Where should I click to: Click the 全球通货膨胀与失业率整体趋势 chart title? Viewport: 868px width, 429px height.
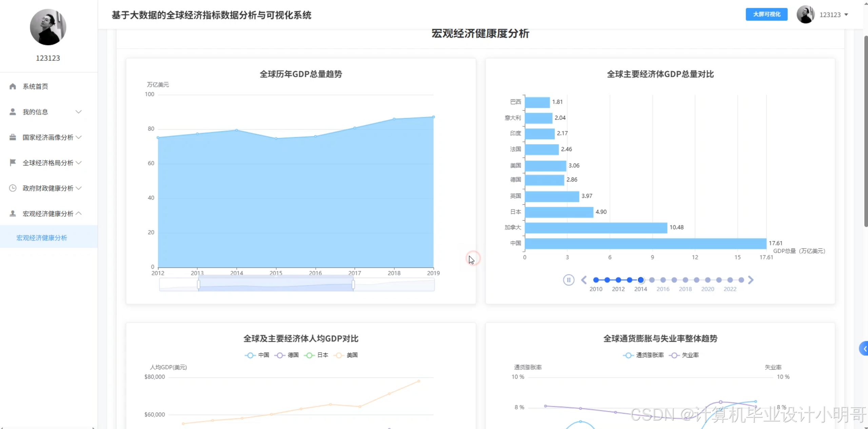coord(660,339)
